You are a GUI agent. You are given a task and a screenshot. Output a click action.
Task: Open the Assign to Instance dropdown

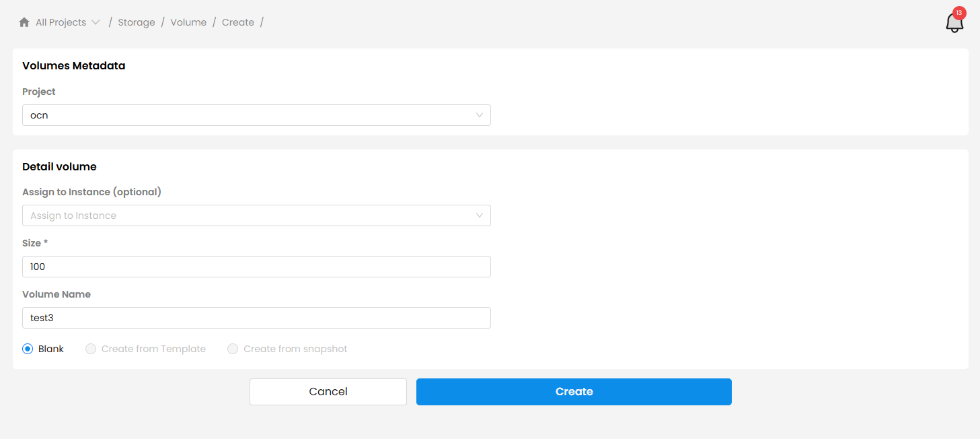pos(256,215)
